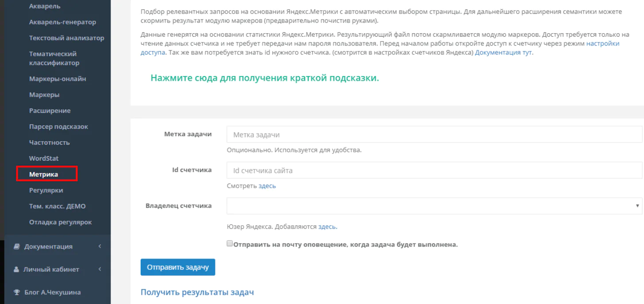Screen dimensions: 644x304
Task: Click здесь link under Владелец счетчика
Action: tap(328, 227)
